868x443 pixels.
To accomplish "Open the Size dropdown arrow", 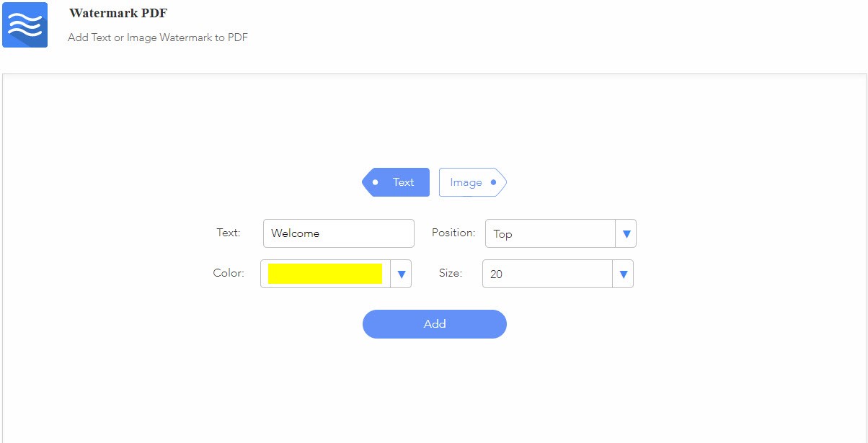I will [623, 274].
